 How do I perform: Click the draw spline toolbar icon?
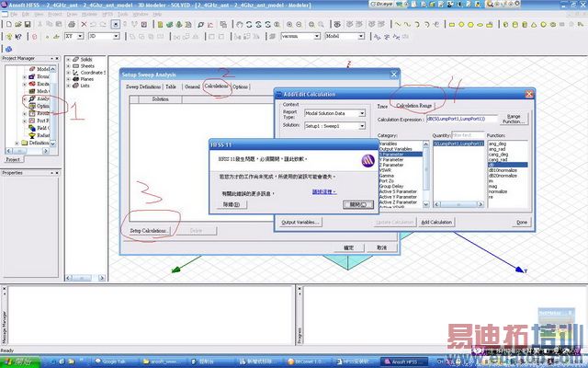407,25
